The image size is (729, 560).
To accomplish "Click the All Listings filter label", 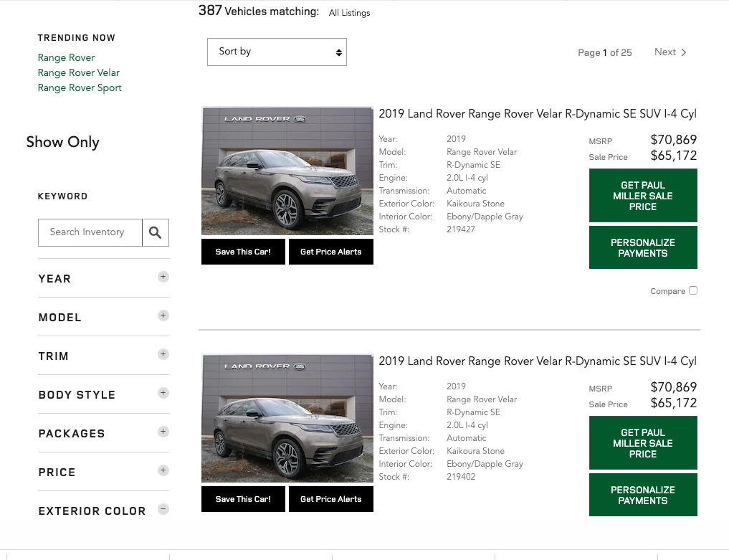I will [x=350, y=13].
